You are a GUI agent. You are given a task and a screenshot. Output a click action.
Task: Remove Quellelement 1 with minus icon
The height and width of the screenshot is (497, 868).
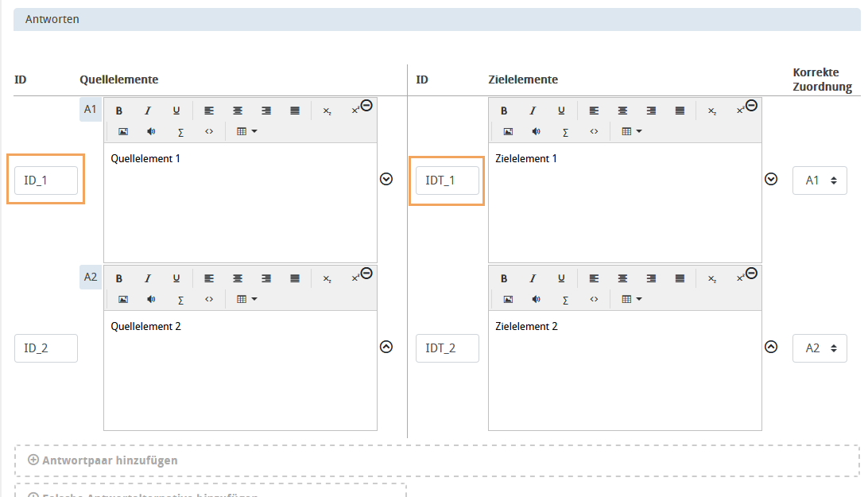[x=366, y=105]
